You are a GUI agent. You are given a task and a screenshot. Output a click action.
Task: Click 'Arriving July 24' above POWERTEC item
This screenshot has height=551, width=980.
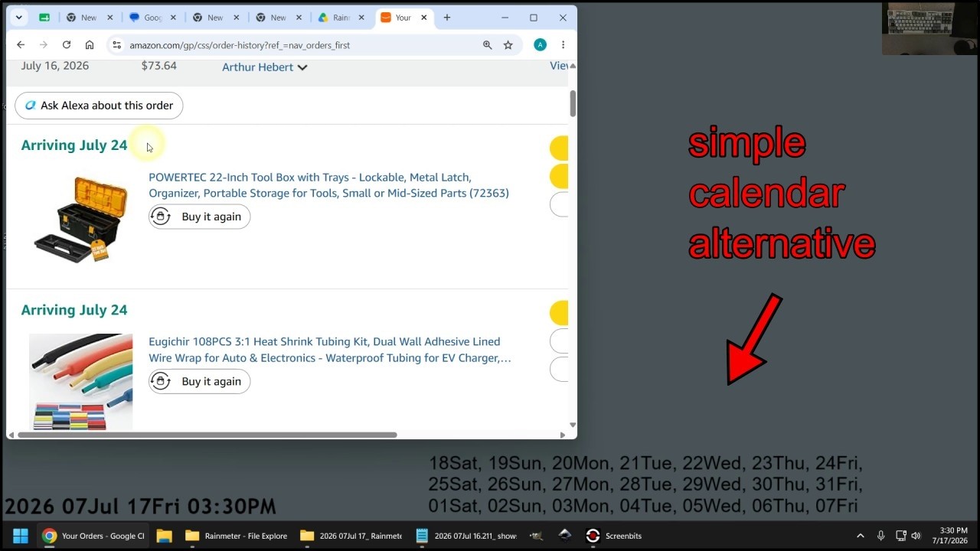74,145
